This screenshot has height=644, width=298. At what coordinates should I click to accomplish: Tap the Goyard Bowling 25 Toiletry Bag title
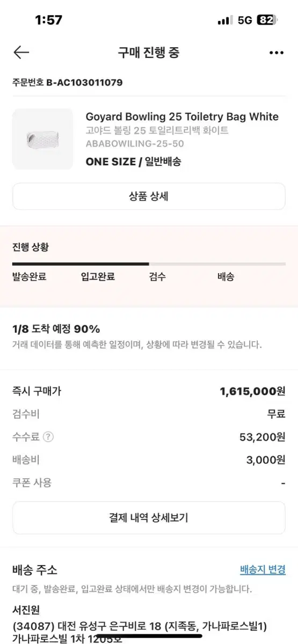click(x=182, y=116)
